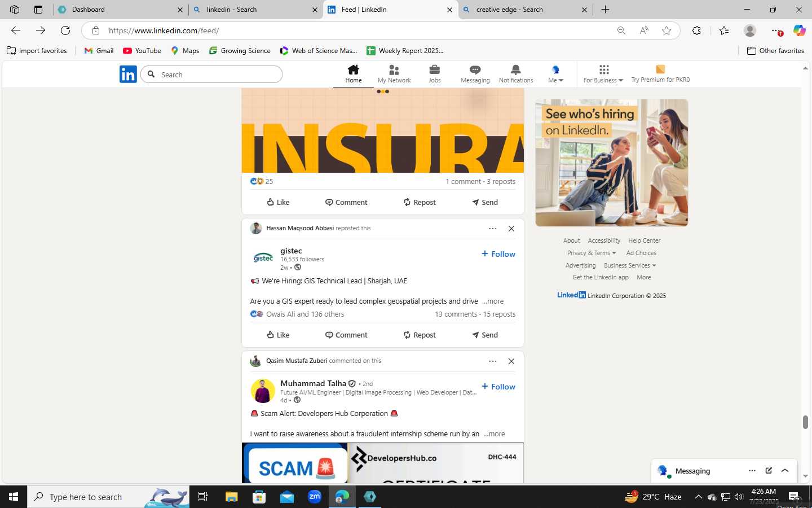Follow Muhammad Talha
Screen dimensions: 812x508
pos(498,387)
